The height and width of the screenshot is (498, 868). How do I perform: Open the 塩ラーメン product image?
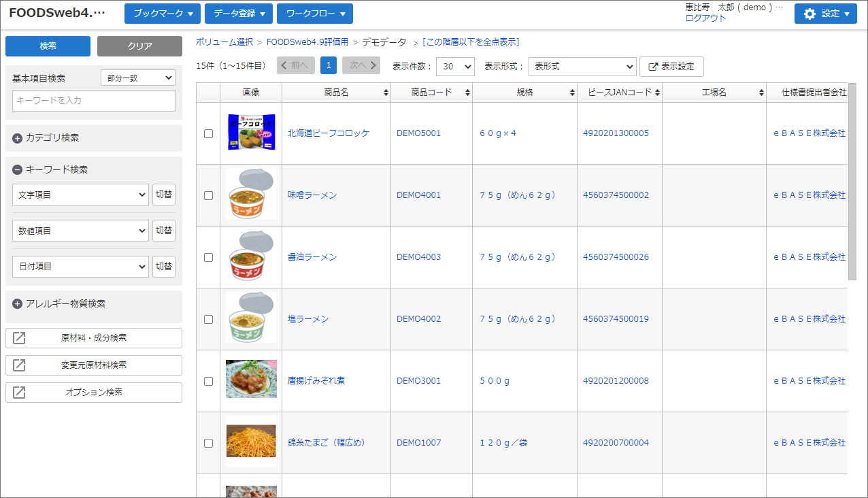click(x=251, y=318)
